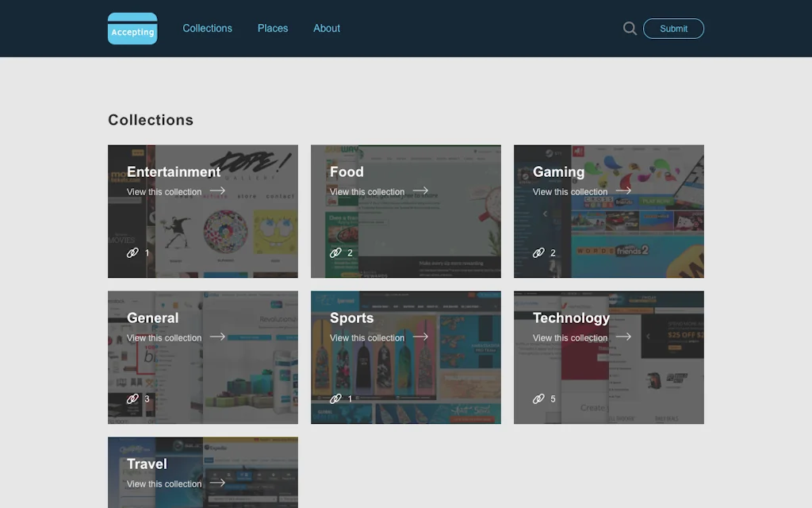
Task: Click the link icon showing 5 on Technology card
Action: tap(538, 398)
